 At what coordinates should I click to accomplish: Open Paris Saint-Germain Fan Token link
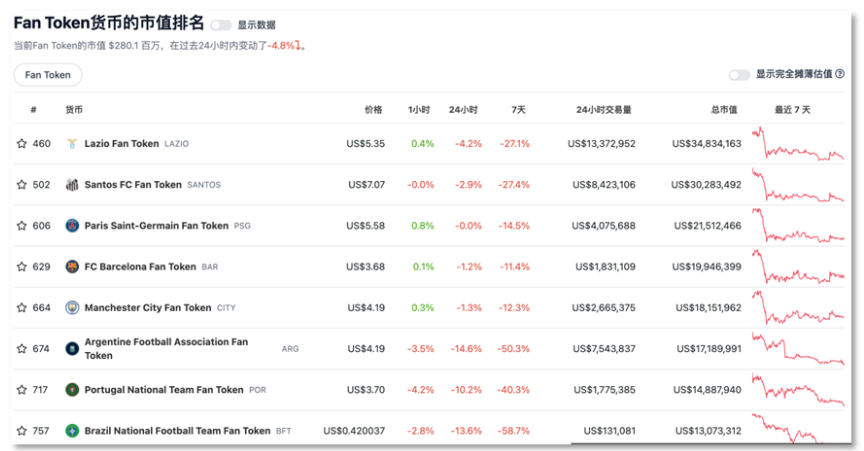pyautogui.click(x=156, y=226)
